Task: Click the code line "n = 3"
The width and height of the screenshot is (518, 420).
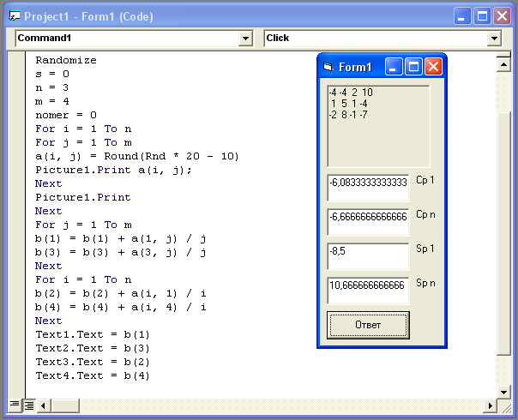Action: click(52, 87)
